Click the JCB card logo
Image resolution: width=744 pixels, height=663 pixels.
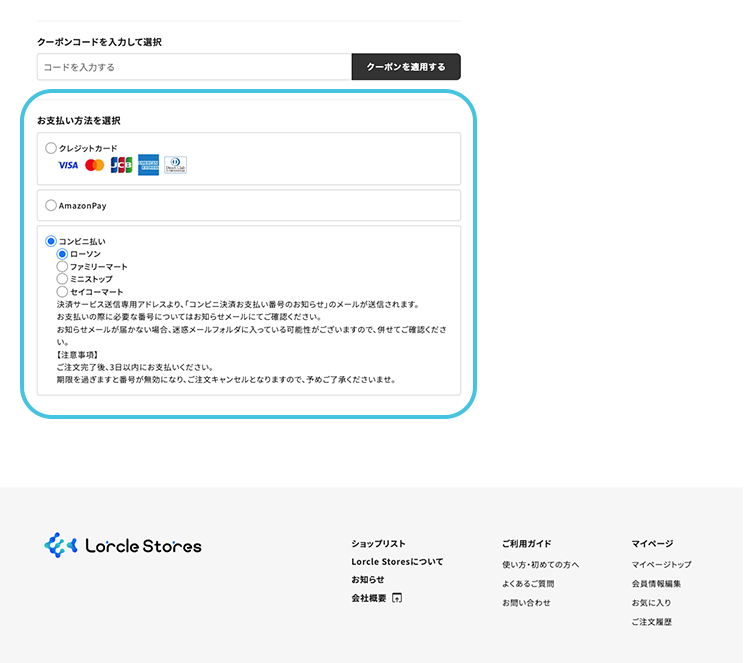click(121, 165)
